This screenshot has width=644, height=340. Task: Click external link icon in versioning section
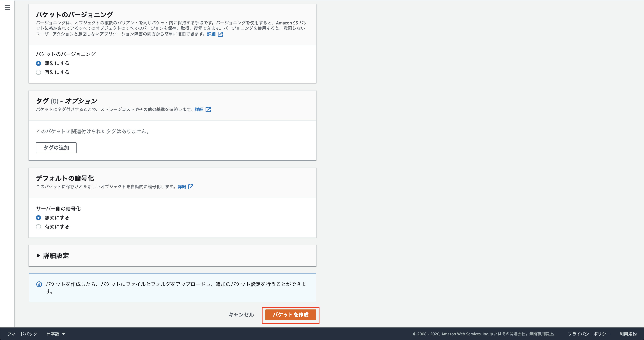tap(220, 34)
